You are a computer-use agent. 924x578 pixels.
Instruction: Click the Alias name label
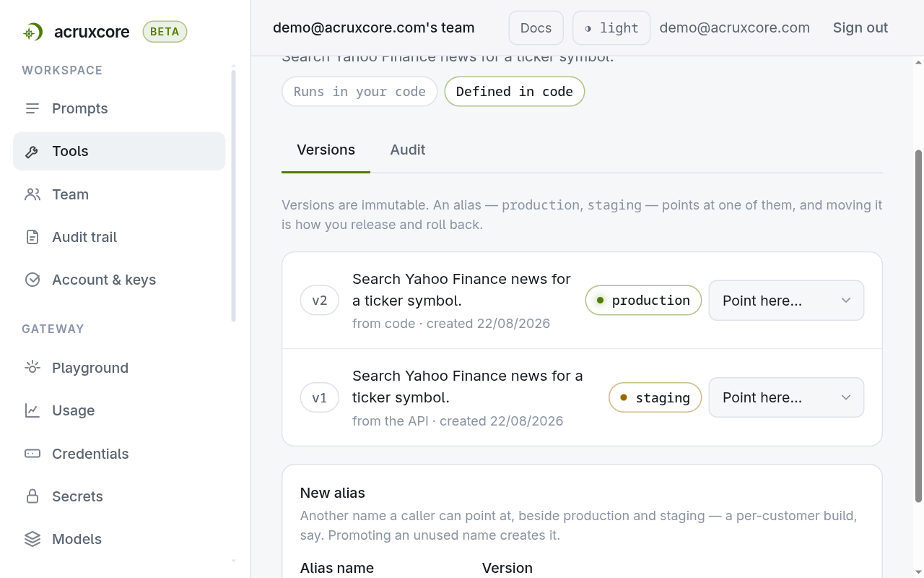point(337,568)
